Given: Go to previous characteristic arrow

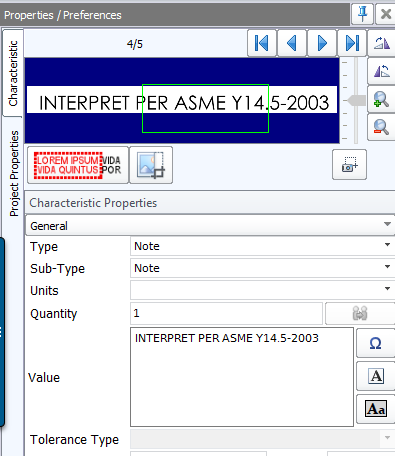Looking at the screenshot, I should coord(292,43).
